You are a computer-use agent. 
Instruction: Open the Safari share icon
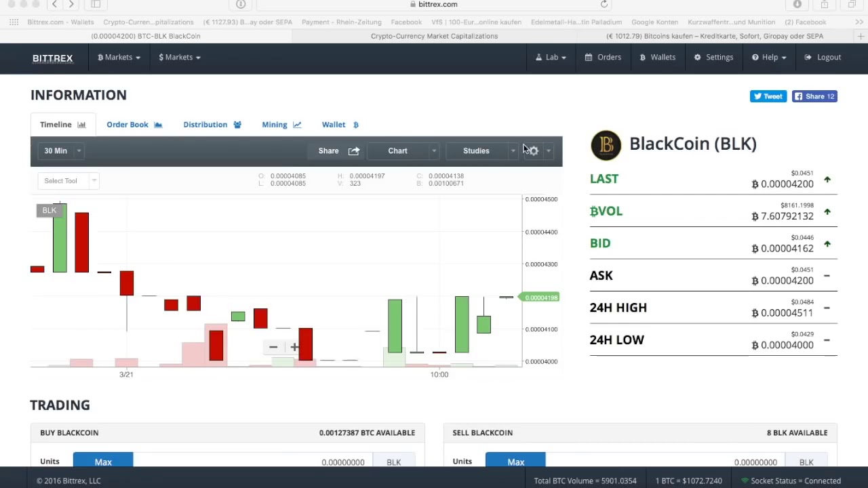click(825, 4)
